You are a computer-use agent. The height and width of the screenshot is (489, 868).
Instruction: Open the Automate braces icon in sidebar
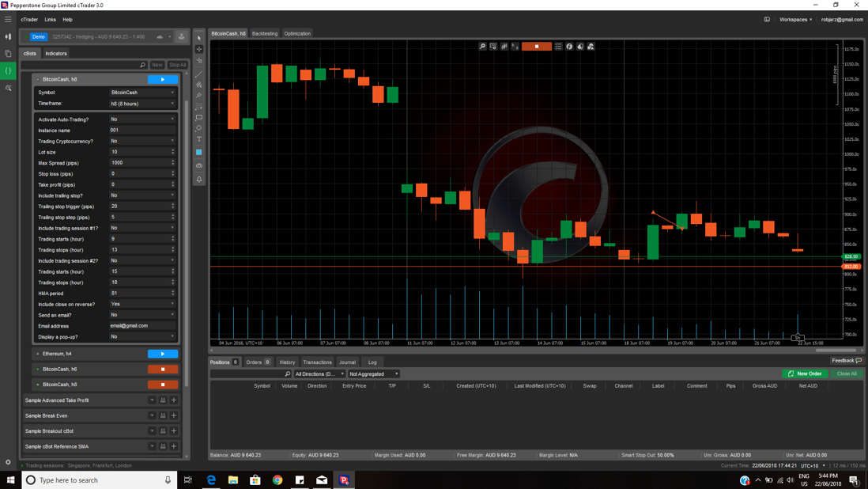pyautogui.click(x=9, y=71)
